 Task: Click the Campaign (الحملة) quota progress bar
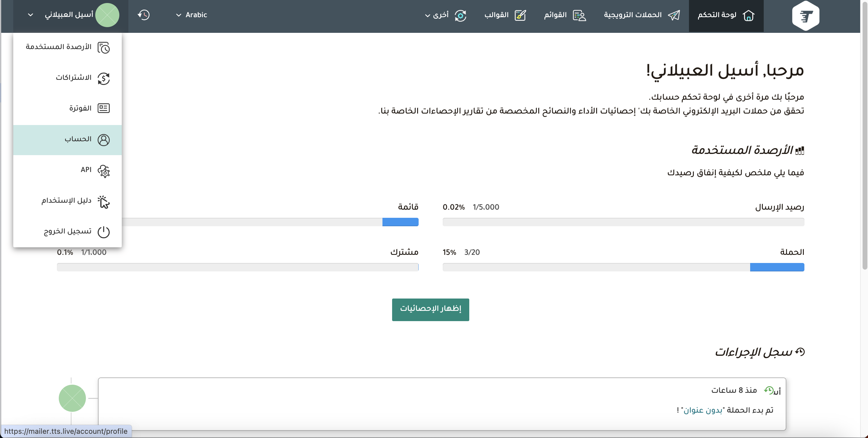(x=623, y=267)
